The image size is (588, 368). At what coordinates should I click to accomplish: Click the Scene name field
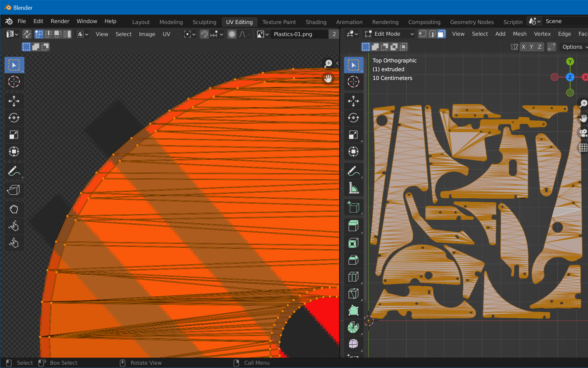click(565, 21)
